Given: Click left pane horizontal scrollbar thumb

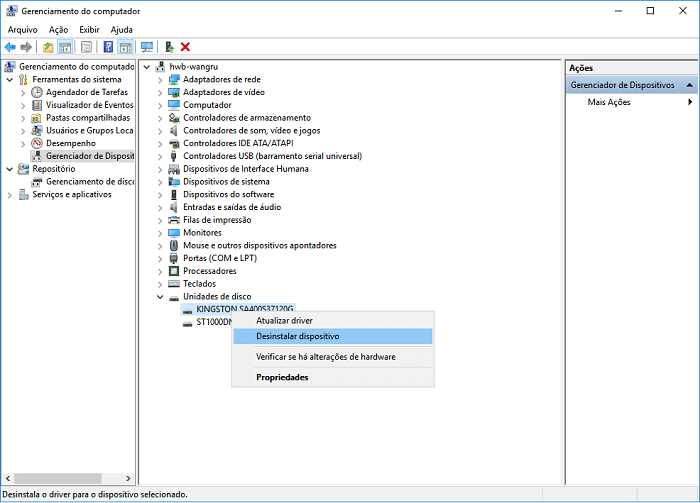Looking at the screenshot, I should click(58, 478).
